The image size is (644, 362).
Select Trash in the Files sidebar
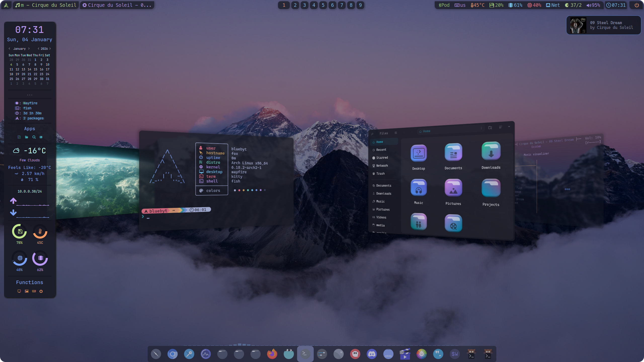pyautogui.click(x=380, y=173)
